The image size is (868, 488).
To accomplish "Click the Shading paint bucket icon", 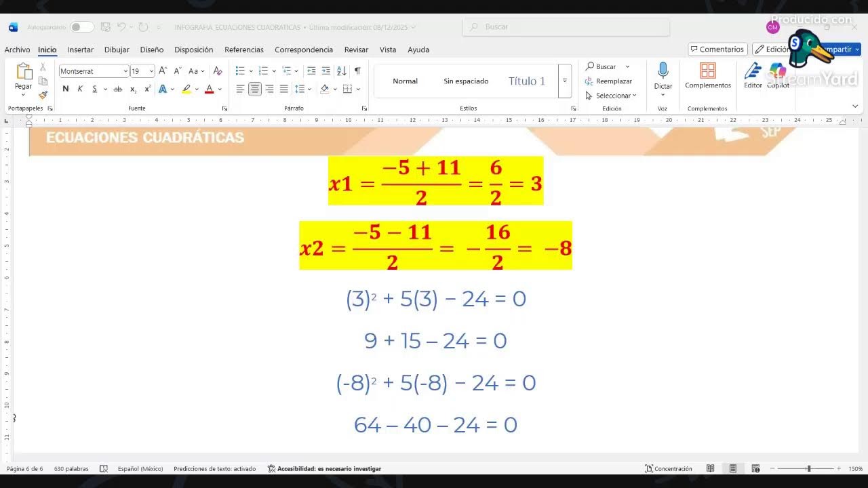I will click(x=324, y=89).
